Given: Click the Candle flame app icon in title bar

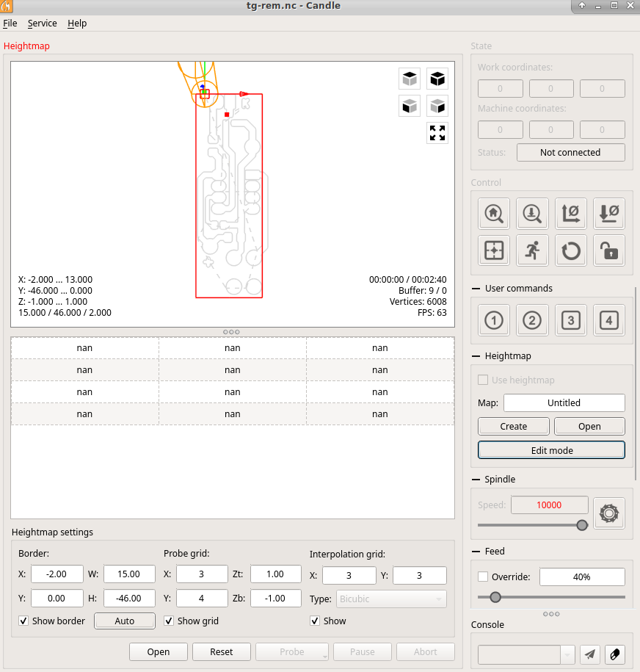Looking at the screenshot, I should [7, 6].
